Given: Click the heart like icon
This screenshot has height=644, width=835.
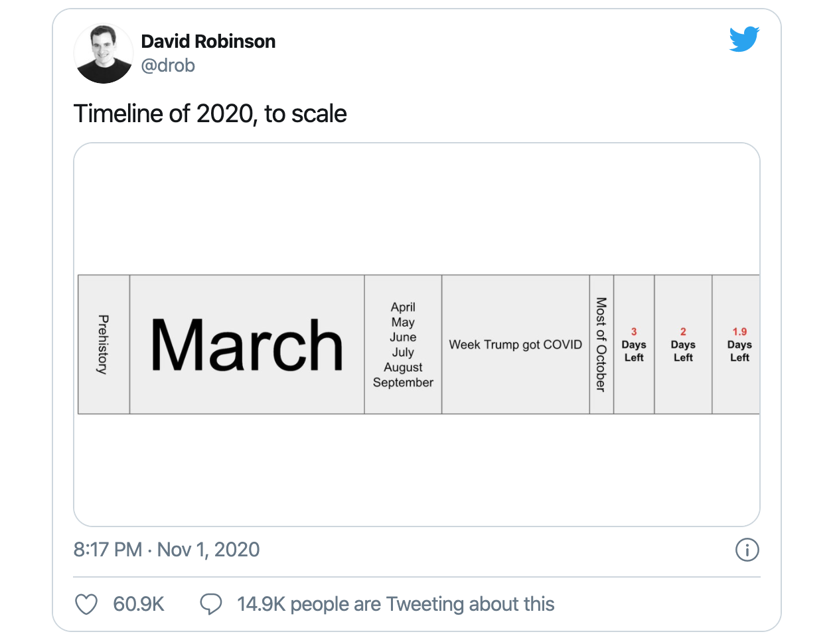Looking at the screenshot, I should 86,604.
